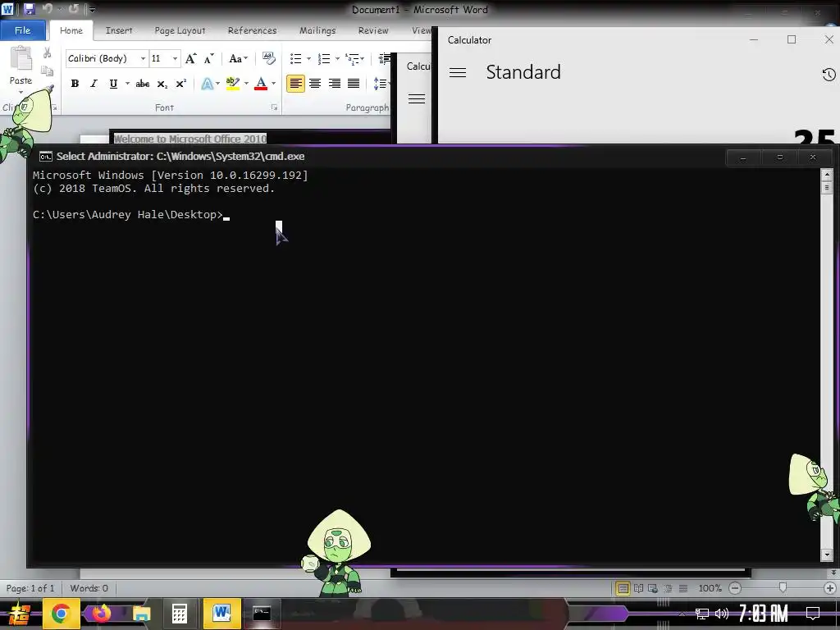Select Web Layout view in status bar
Viewport: 840px width, 630px height.
click(x=652, y=588)
